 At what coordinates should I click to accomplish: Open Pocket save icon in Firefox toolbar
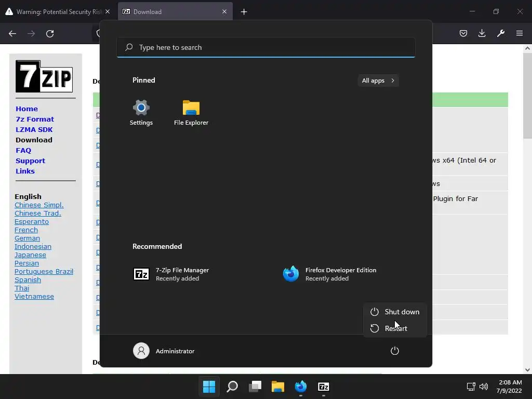click(463, 33)
